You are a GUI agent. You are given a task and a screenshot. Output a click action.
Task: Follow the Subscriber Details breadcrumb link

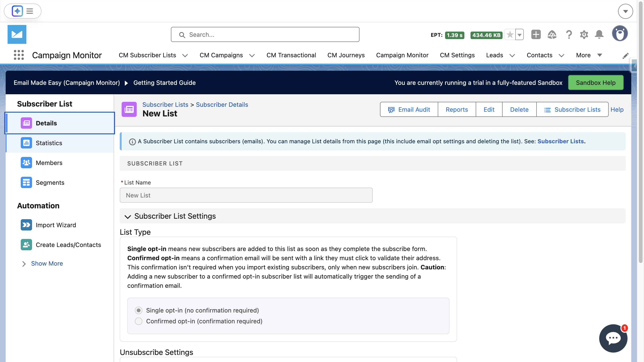[222, 104]
